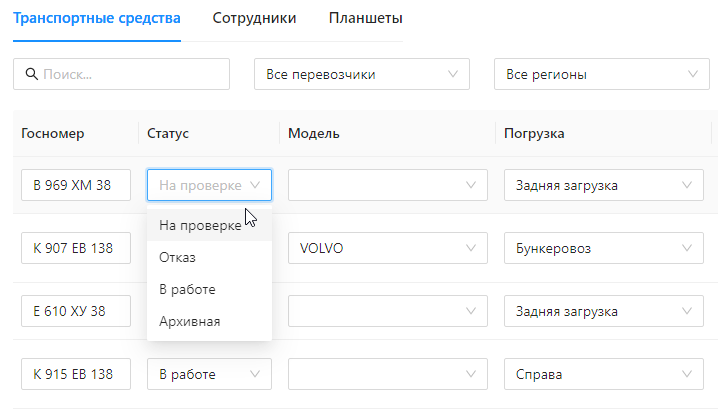Click license plate field Е 610 ХУ 38
The image size is (718, 411).
click(x=76, y=311)
